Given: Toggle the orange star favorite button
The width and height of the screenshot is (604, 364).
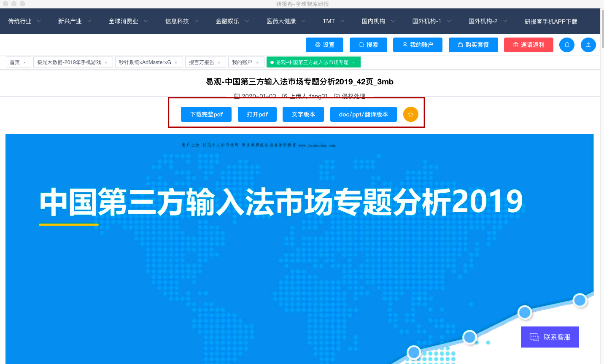Looking at the screenshot, I should pos(410,114).
